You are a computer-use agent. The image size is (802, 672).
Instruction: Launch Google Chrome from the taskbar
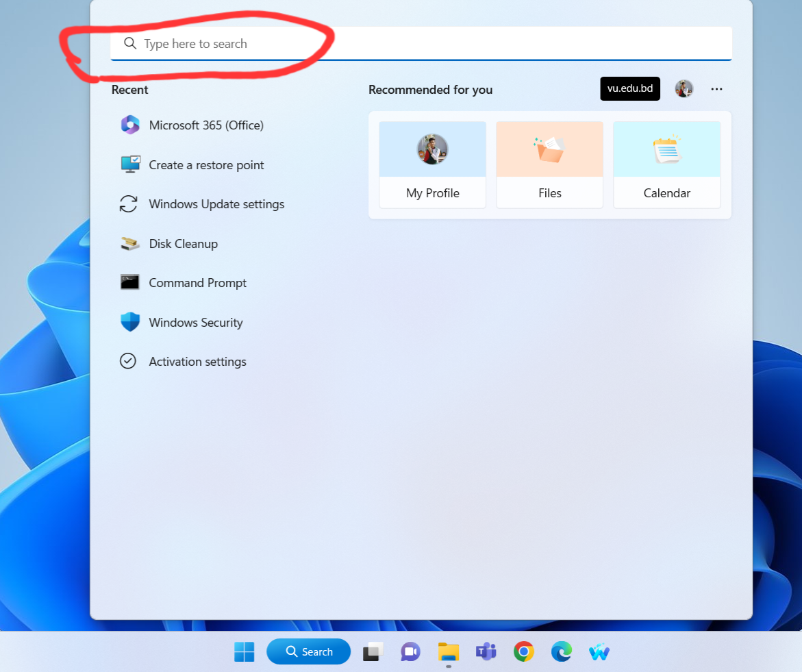pos(524,651)
